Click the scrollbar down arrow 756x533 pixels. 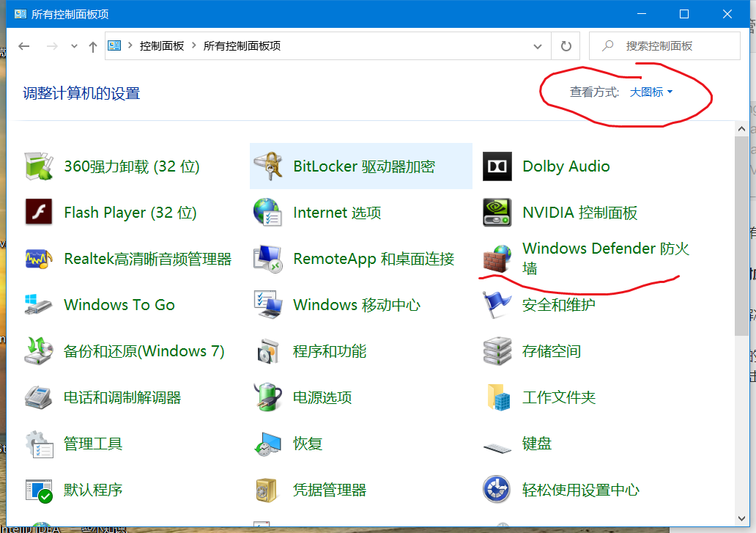click(x=741, y=518)
